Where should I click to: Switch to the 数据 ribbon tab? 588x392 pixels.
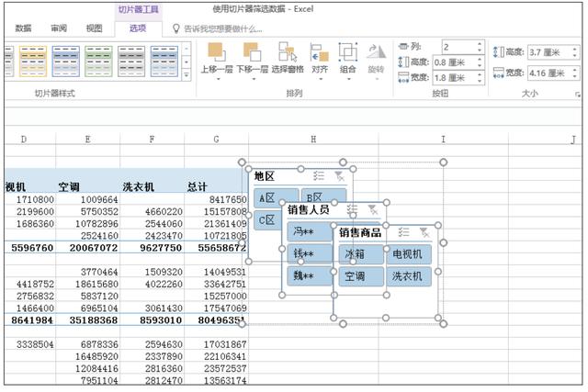[23, 28]
